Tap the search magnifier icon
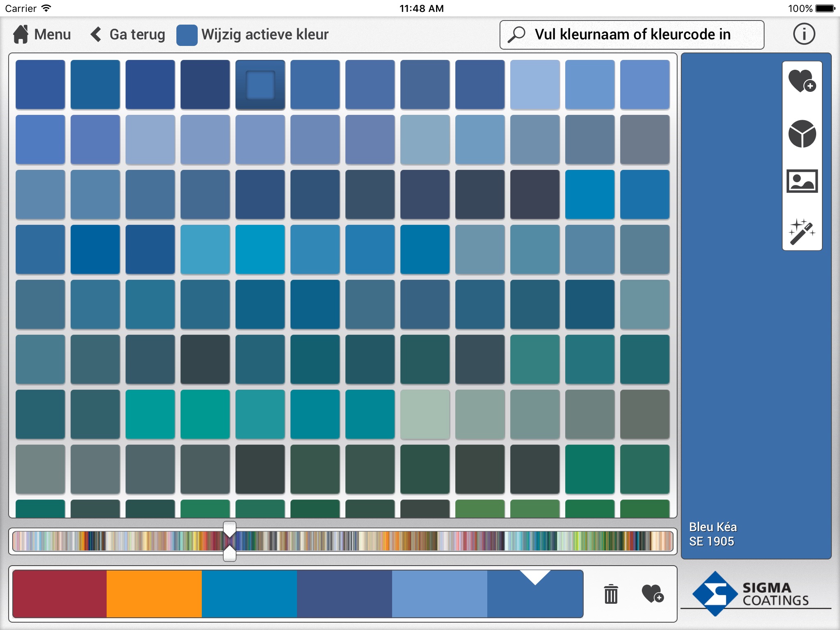The height and width of the screenshot is (630, 840). (516, 35)
